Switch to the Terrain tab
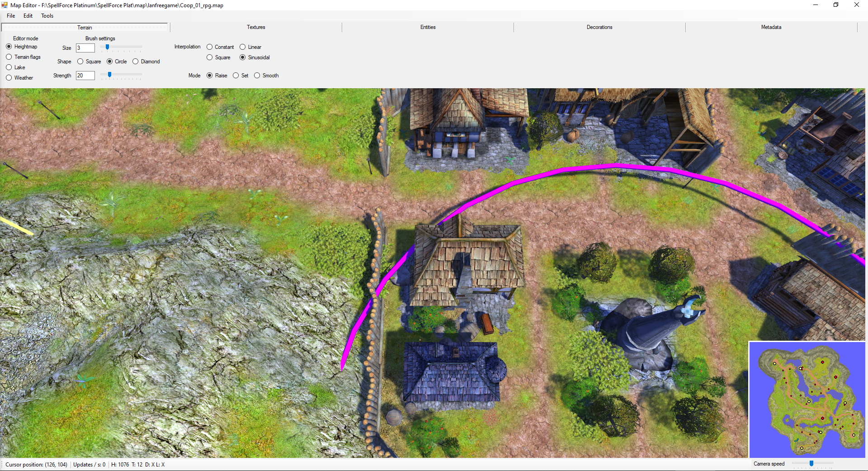The height and width of the screenshot is (471, 868). click(x=85, y=28)
